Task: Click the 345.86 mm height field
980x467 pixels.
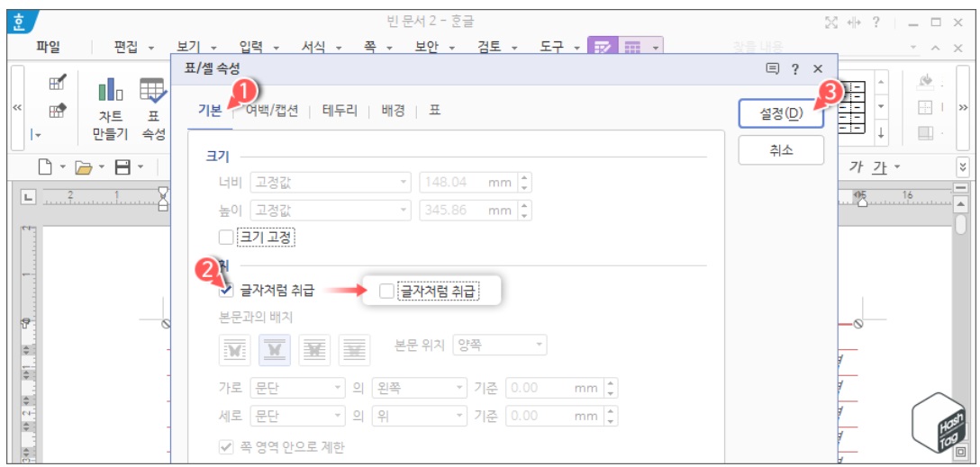Action: click(x=468, y=210)
